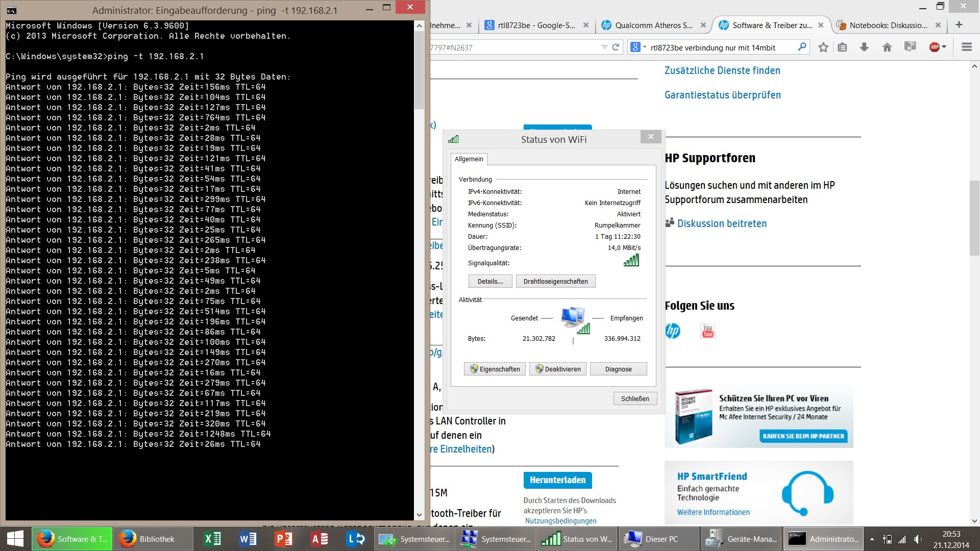Screen dimensions: 980x551
Task: Select the Allgemein tab in WiFi status
Action: click(469, 159)
